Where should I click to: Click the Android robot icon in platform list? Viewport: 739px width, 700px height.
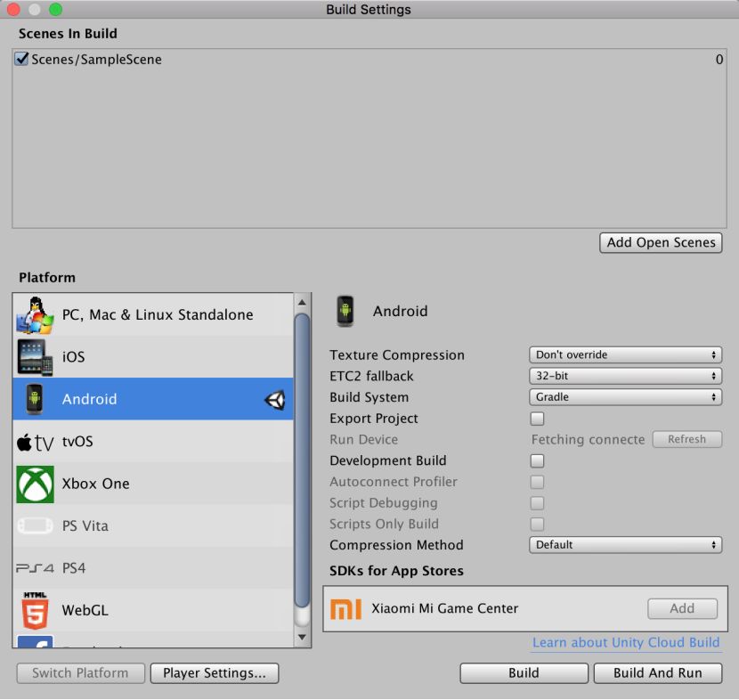point(35,399)
